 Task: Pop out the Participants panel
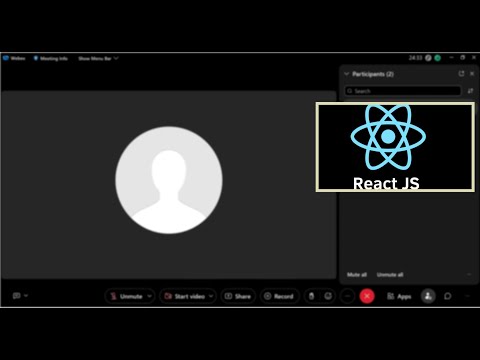(x=461, y=74)
